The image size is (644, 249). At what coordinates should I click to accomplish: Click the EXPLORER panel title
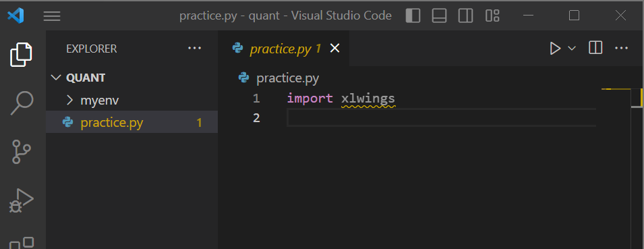pos(92,49)
